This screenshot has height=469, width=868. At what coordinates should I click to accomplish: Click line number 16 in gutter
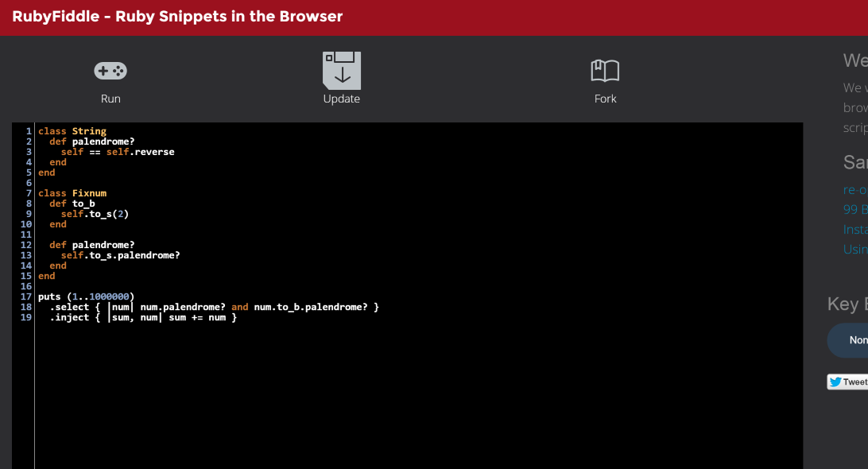point(26,286)
